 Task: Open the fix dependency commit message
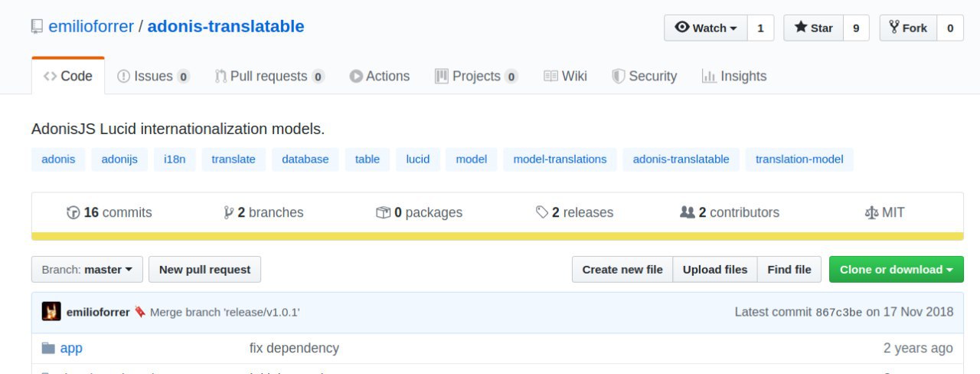294,348
